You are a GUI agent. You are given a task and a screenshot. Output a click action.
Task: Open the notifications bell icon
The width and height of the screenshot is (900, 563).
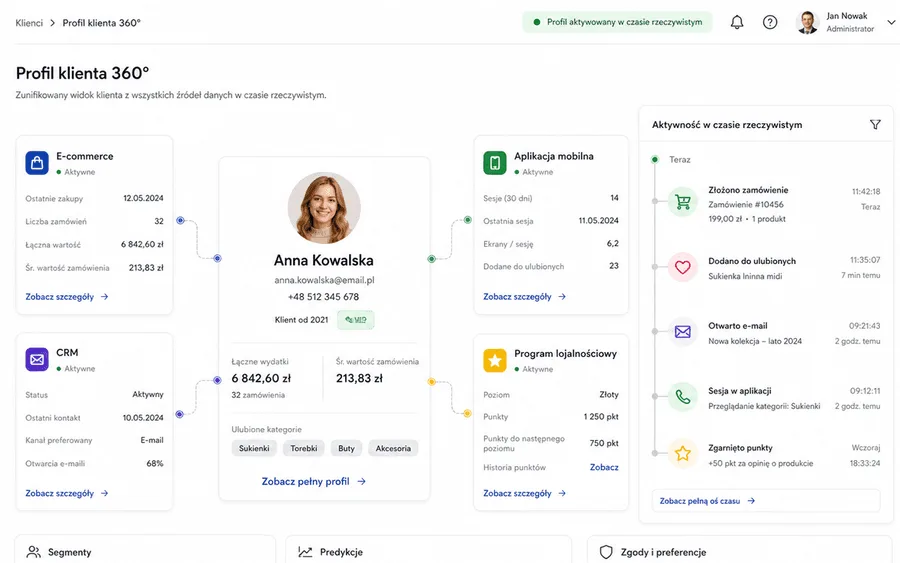click(737, 22)
